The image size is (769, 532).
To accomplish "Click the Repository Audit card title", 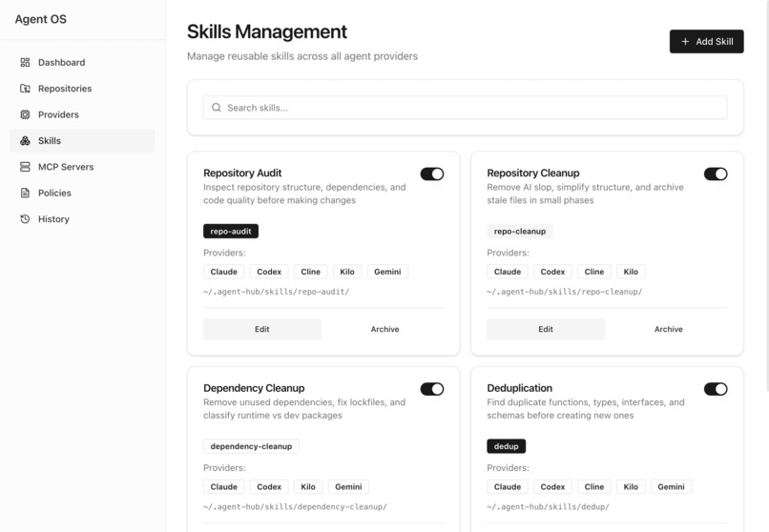I will 242,173.
